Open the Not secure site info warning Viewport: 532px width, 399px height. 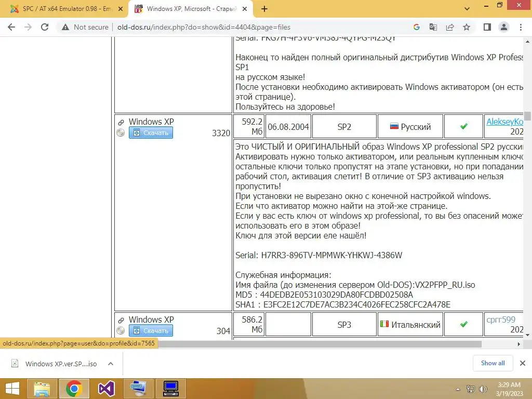click(85, 27)
